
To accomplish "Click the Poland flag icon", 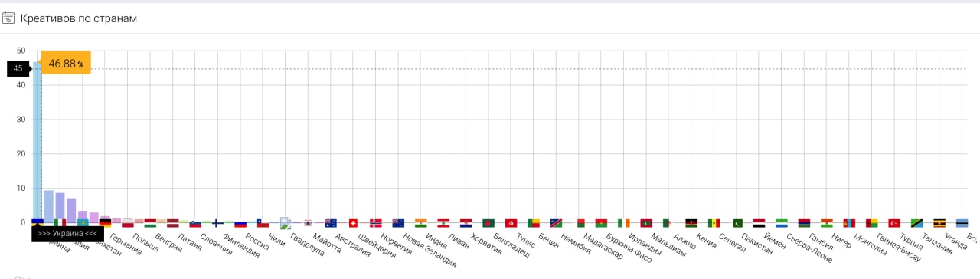I will tap(128, 223).
